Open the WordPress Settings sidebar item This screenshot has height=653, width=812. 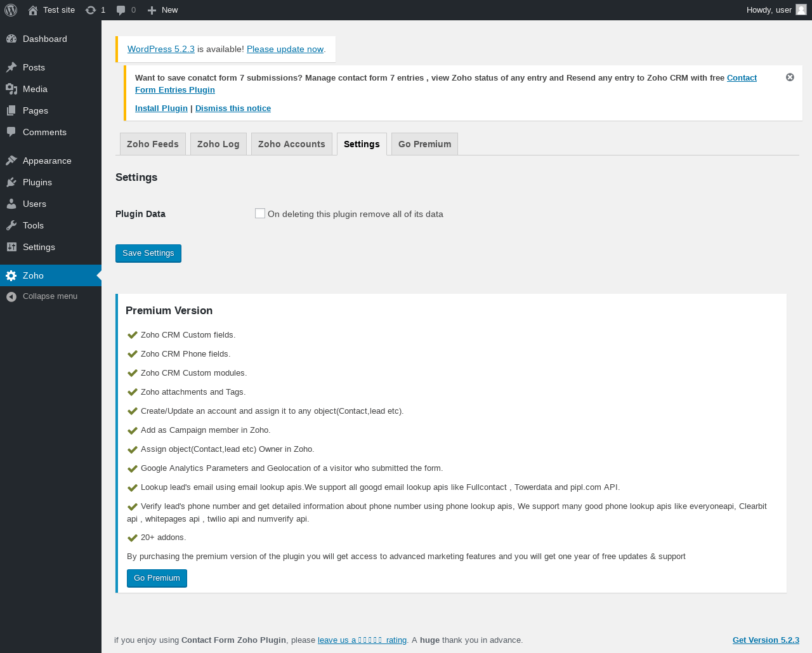pyautogui.click(x=51, y=247)
